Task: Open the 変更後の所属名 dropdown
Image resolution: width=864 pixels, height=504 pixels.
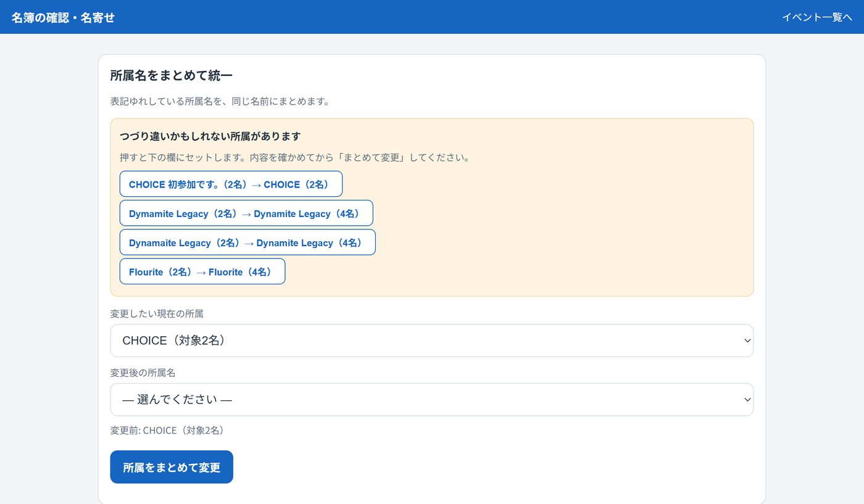Action: pyautogui.click(x=432, y=400)
